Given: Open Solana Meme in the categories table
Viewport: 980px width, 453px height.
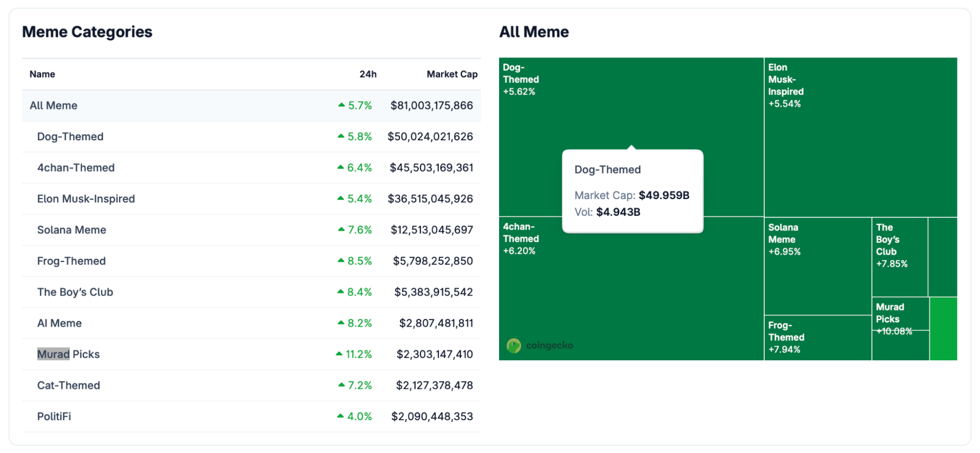Looking at the screenshot, I should 72,230.
